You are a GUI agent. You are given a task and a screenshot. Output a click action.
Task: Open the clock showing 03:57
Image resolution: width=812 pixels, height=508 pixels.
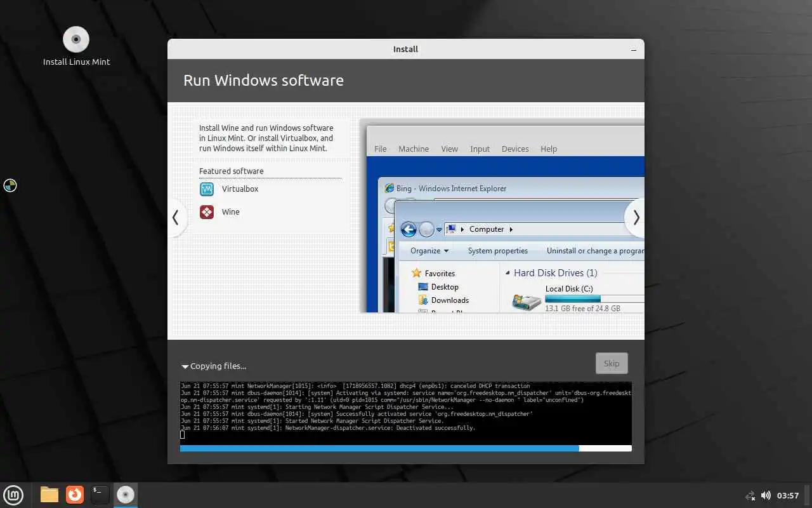pyautogui.click(x=788, y=495)
